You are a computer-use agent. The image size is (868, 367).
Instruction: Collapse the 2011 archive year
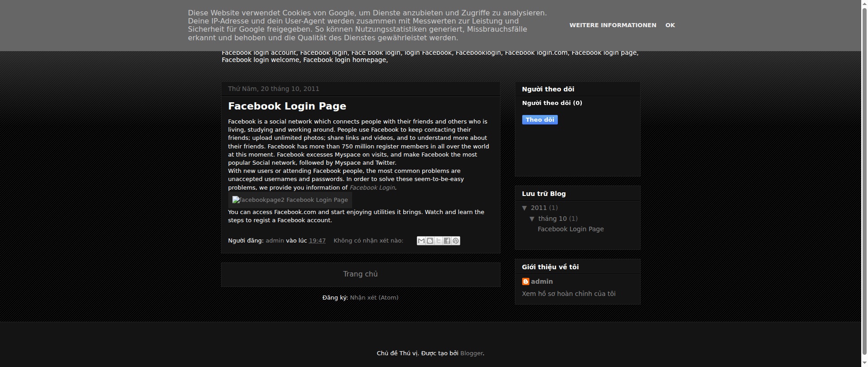524,208
